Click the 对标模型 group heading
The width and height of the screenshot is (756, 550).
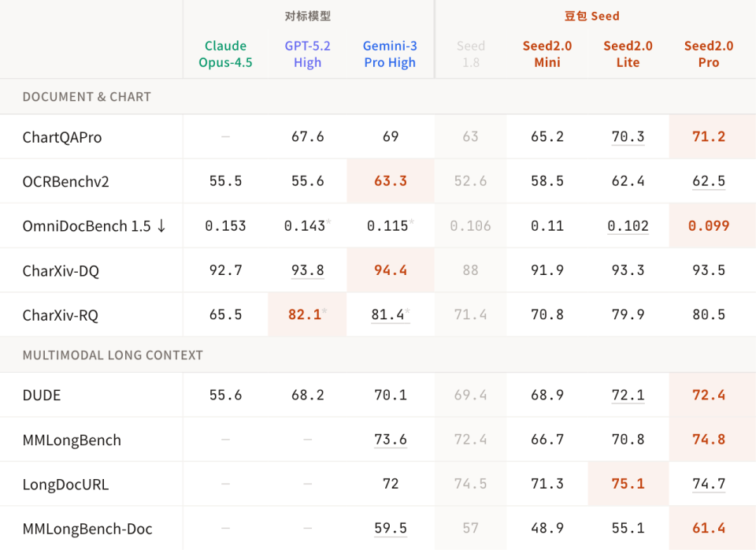(x=308, y=16)
